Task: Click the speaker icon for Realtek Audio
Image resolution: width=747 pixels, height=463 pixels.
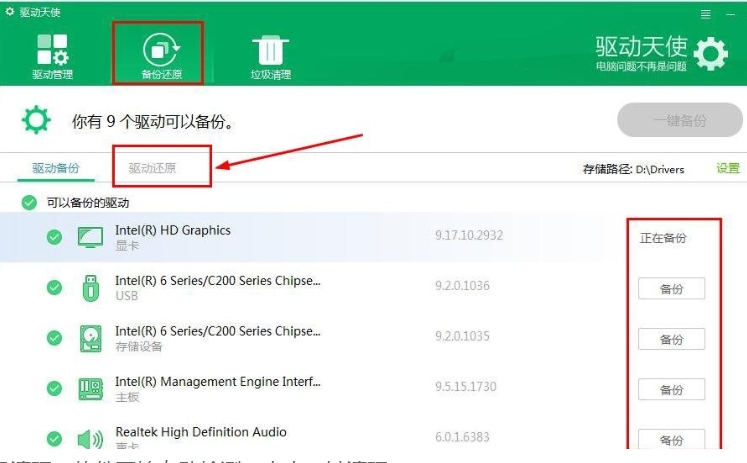Action: coord(90,439)
